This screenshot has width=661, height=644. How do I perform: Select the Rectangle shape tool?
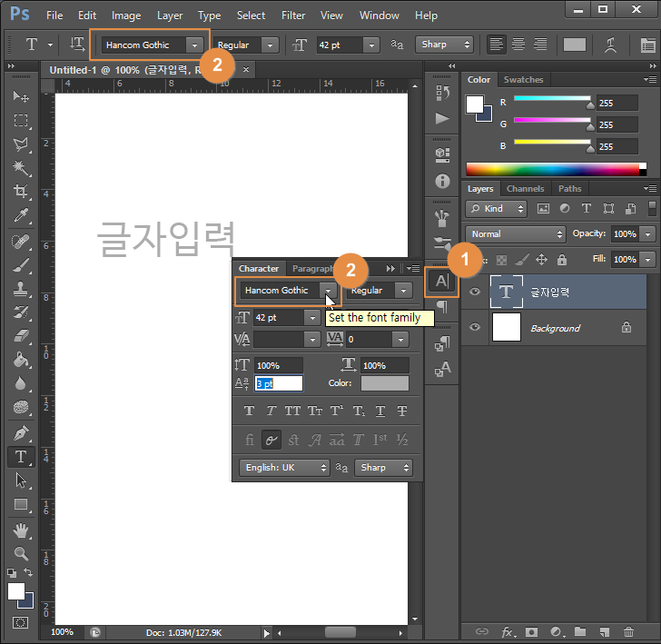pos(21,504)
